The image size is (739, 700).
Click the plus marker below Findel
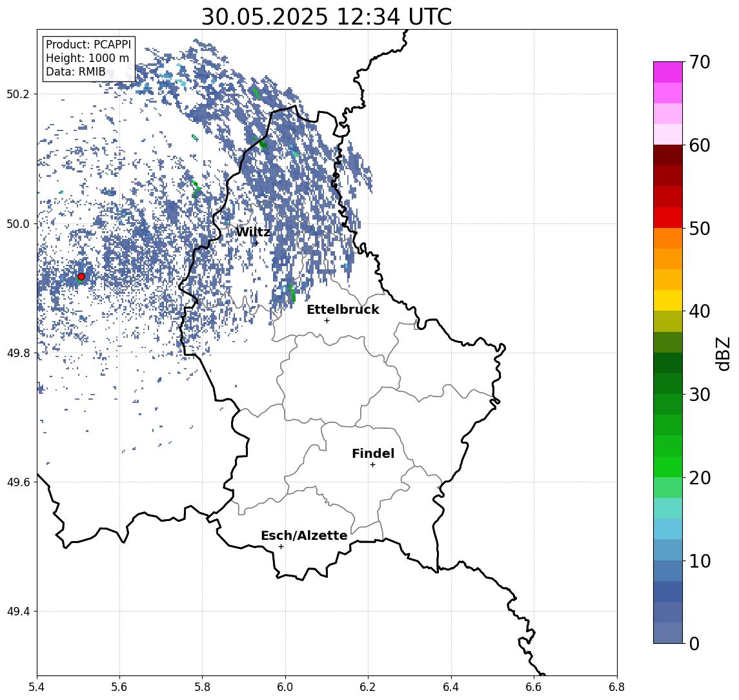point(372,465)
